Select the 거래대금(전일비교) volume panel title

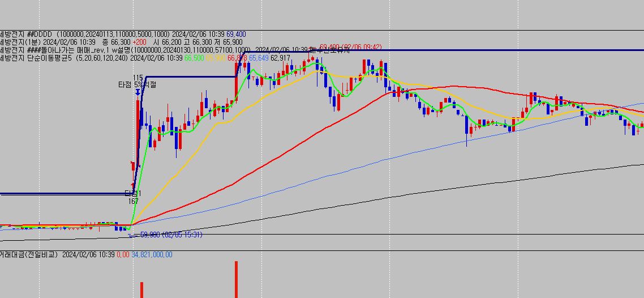pyautogui.click(x=29, y=255)
